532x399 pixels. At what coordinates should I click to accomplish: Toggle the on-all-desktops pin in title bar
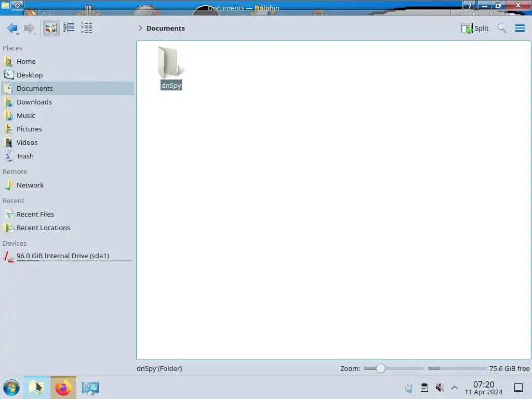18,5
